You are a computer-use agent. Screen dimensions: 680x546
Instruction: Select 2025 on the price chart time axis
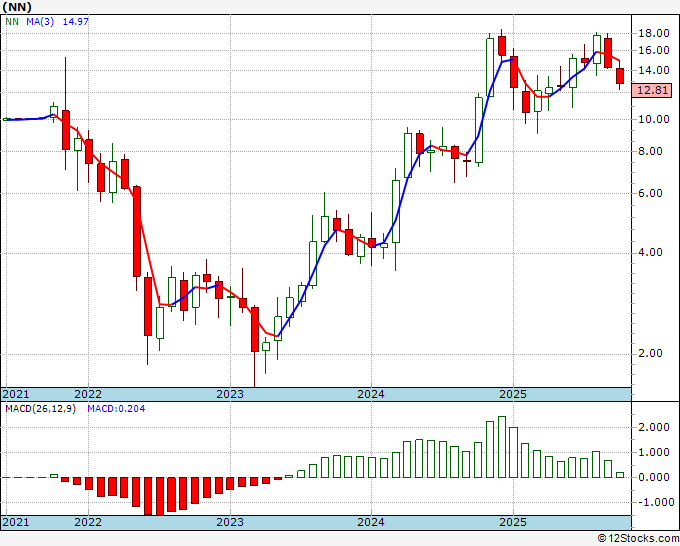(x=513, y=394)
